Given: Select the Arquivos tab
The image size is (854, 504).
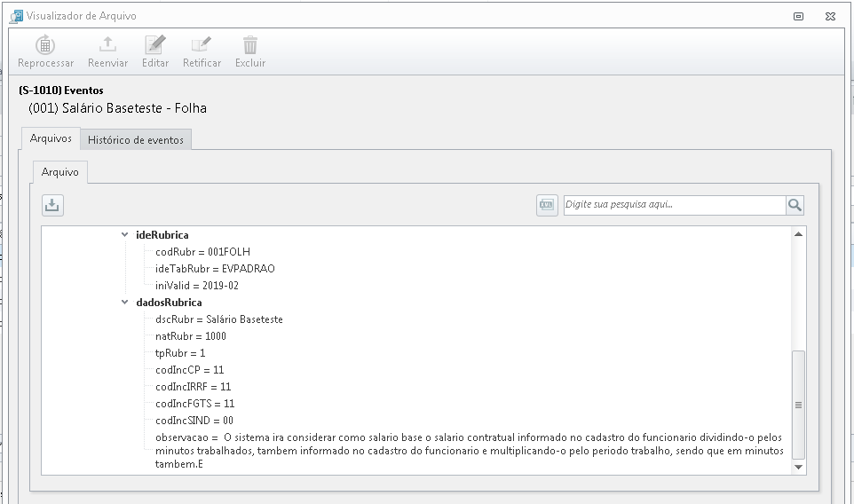Looking at the screenshot, I should (51, 138).
